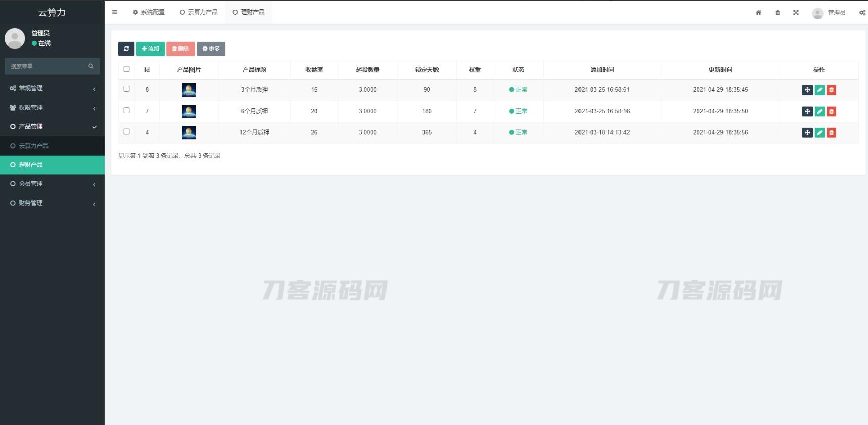Click the trash clear-cache icon in top bar
Viewport: 868px width, 425px height.
(777, 13)
